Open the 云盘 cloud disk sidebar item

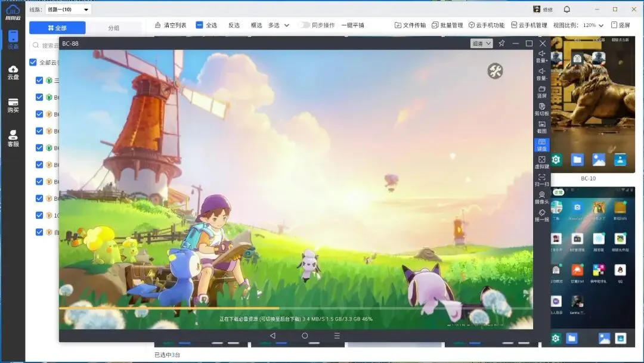tap(13, 73)
